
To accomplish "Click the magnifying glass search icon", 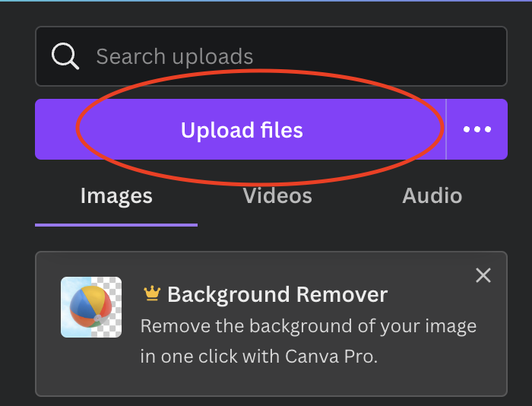I will (65, 56).
